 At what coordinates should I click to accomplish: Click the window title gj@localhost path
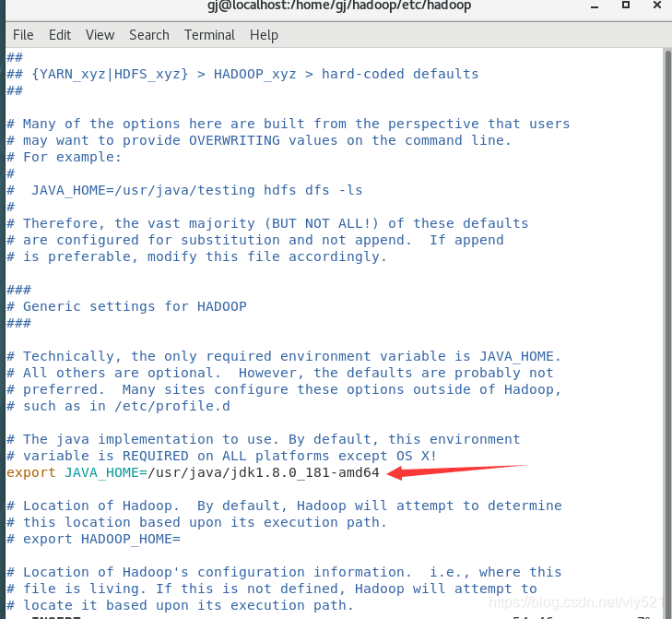339,6
